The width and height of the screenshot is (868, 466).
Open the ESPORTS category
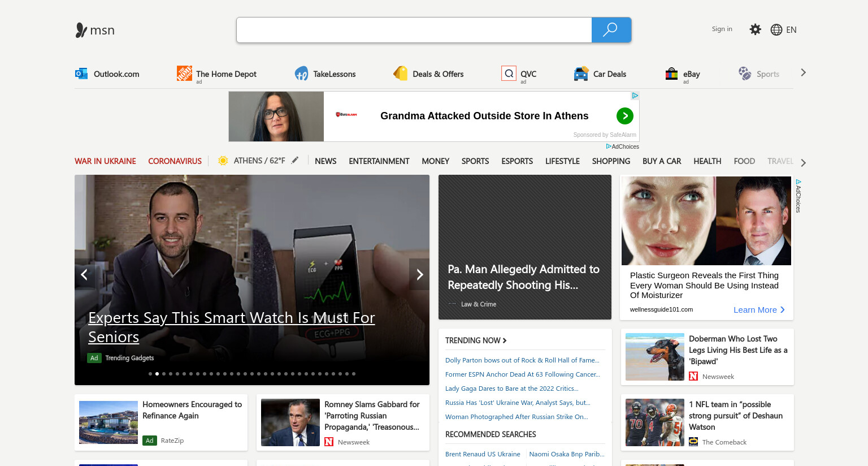[517, 161]
